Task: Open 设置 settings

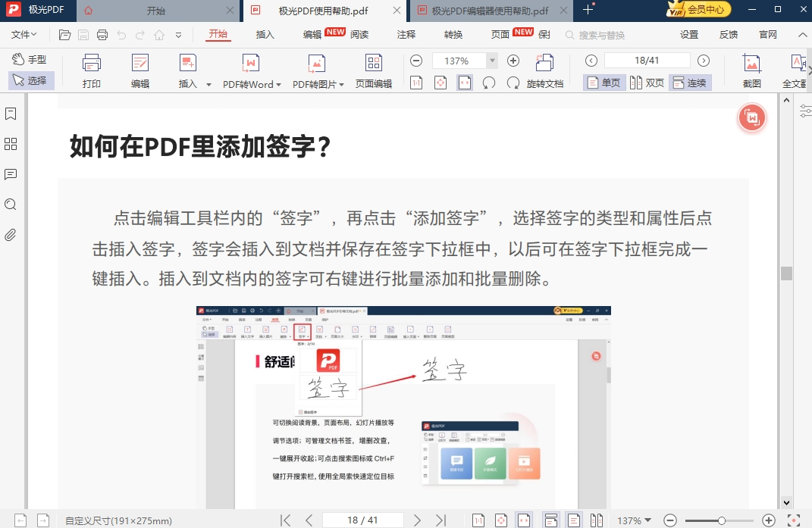Action: (x=688, y=35)
